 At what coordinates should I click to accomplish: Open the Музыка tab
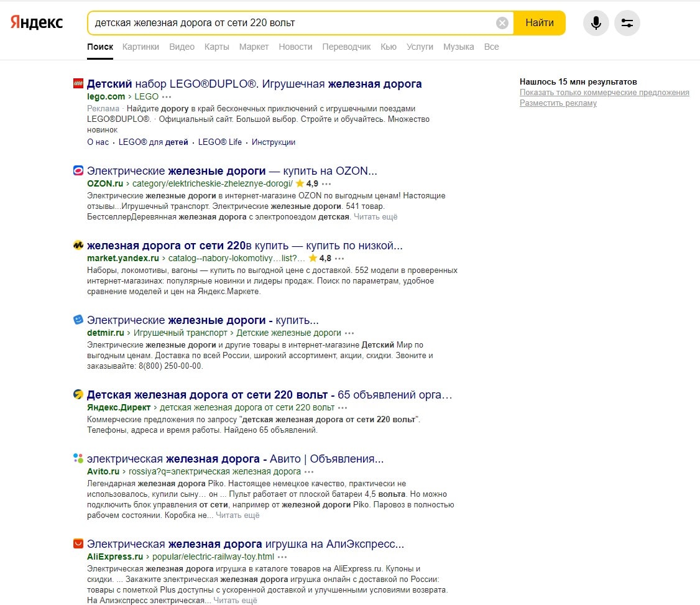[x=459, y=47]
